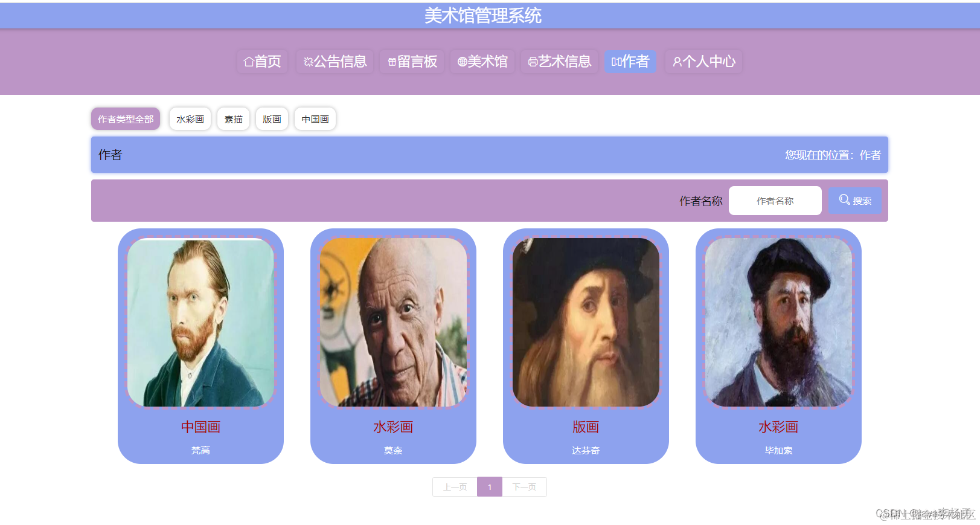Image resolution: width=980 pixels, height=525 pixels.
Task: Filter authors by 水彩画
Action: coord(190,119)
